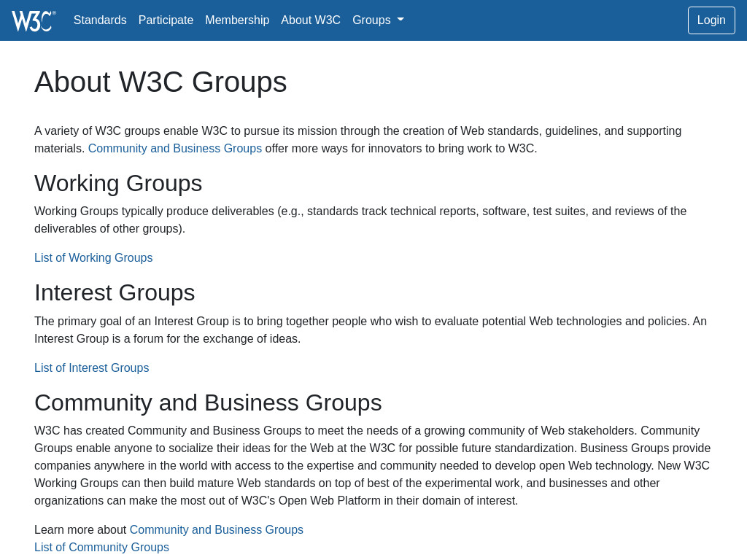Click the Interest Groups heading
Image resolution: width=747 pixels, height=560 pixels.
(115, 293)
